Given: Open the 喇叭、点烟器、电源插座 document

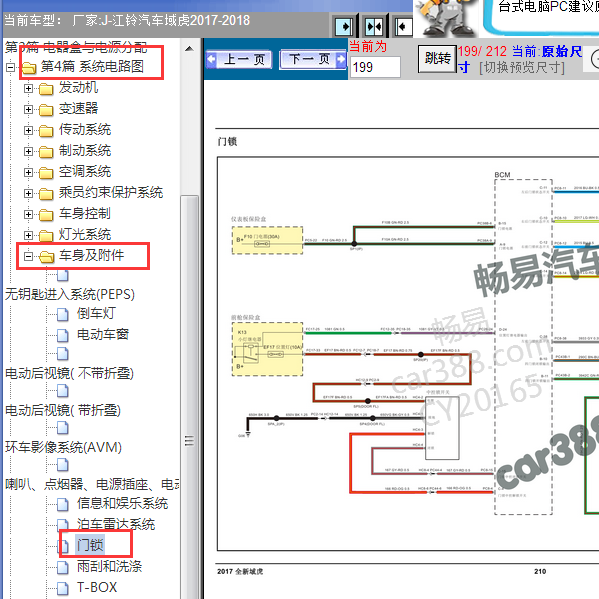Looking at the screenshot, I should click(x=92, y=484).
